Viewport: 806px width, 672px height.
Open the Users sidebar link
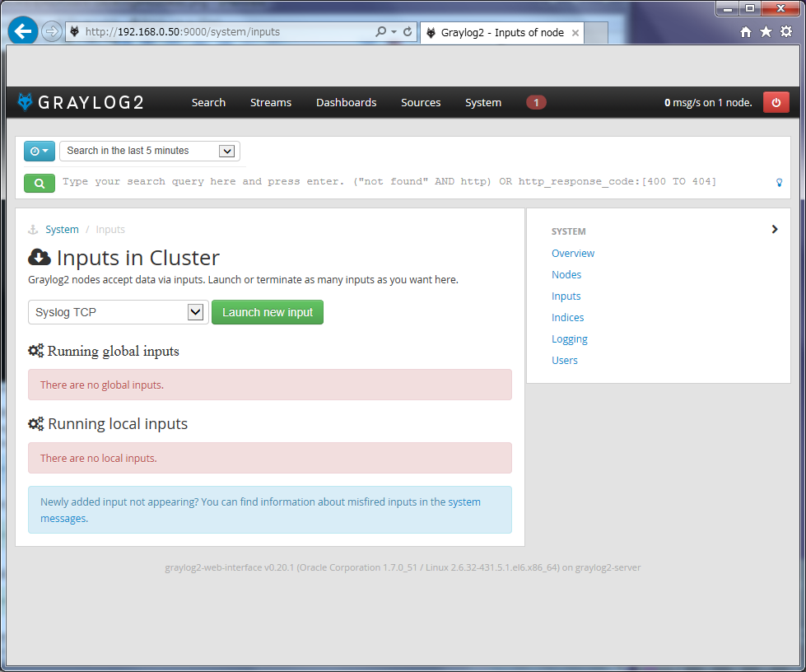click(565, 361)
